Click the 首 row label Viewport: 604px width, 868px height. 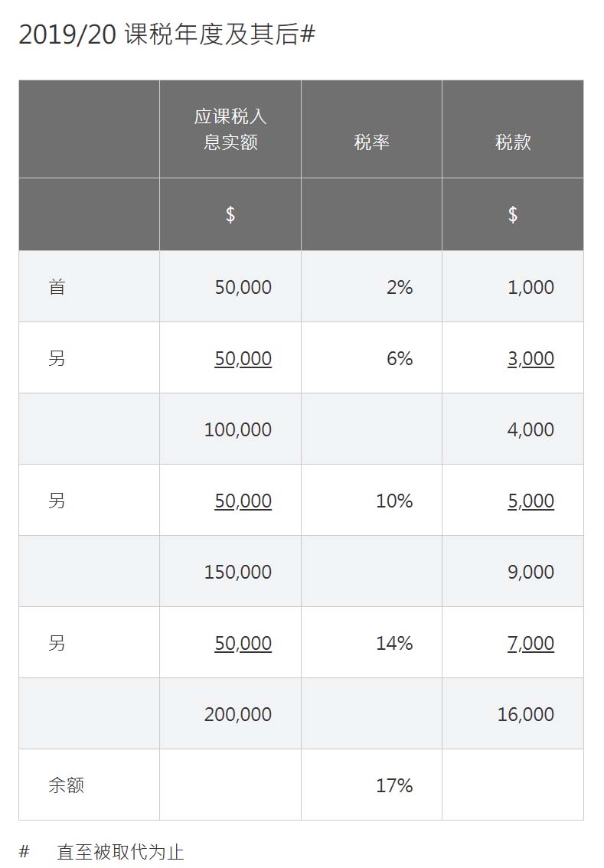coord(57,287)
